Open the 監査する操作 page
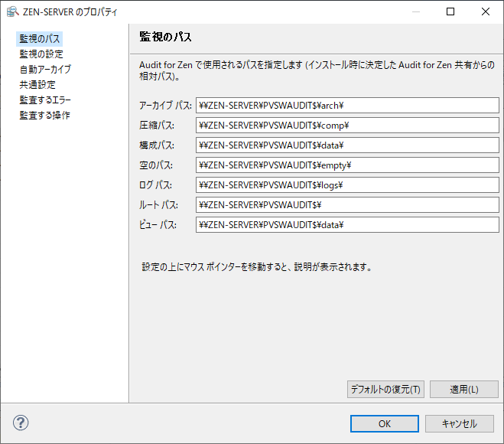The width and height of the screenshot is (504, 444). point(45,115)
